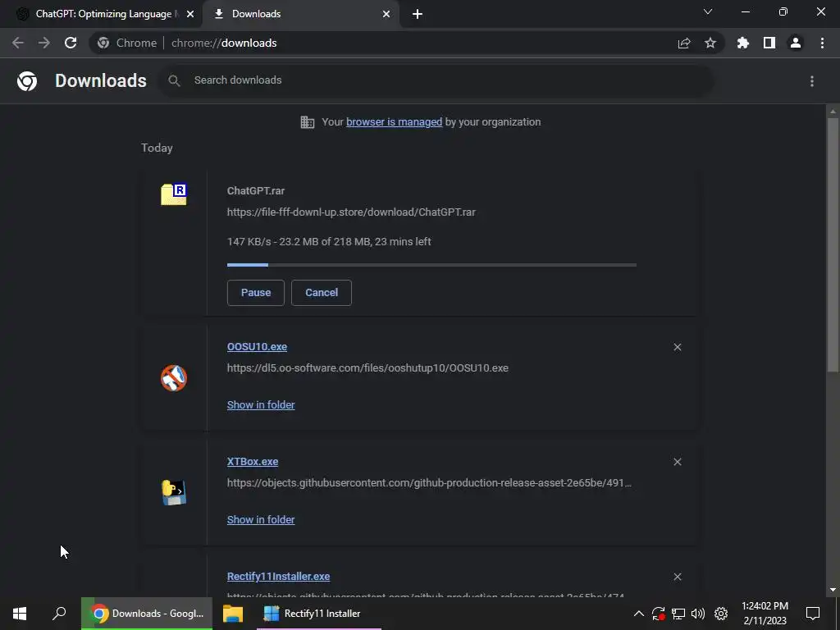Viewport: 840px width, 630px height.
Task: Open the Downloads page more-actions menu
Action: tap(812, 81)
